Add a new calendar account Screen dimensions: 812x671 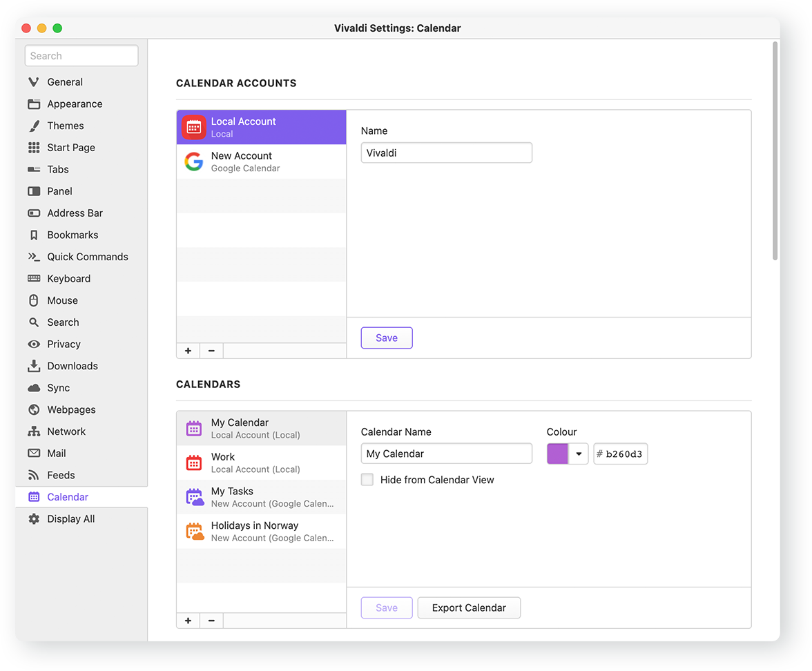click(188, 351)
